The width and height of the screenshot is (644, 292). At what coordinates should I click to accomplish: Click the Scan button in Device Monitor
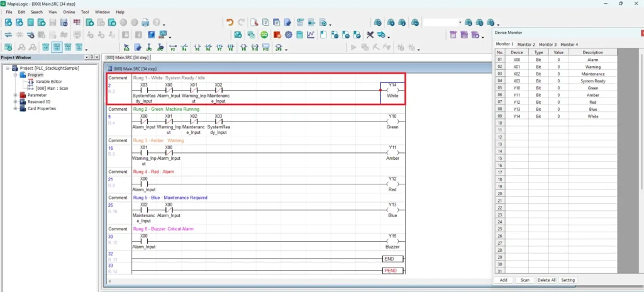pos(525,280)
